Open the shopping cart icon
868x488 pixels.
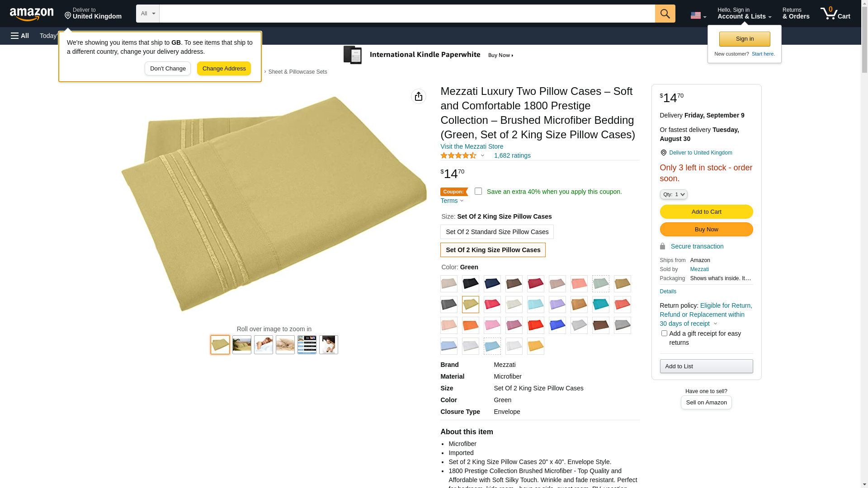coord(835,14)
